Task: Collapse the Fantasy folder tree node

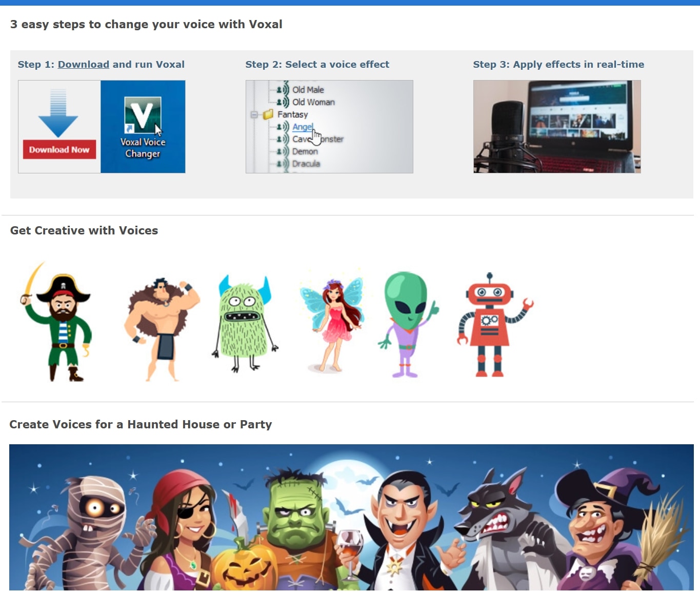Action: click(x=254, y=114)
